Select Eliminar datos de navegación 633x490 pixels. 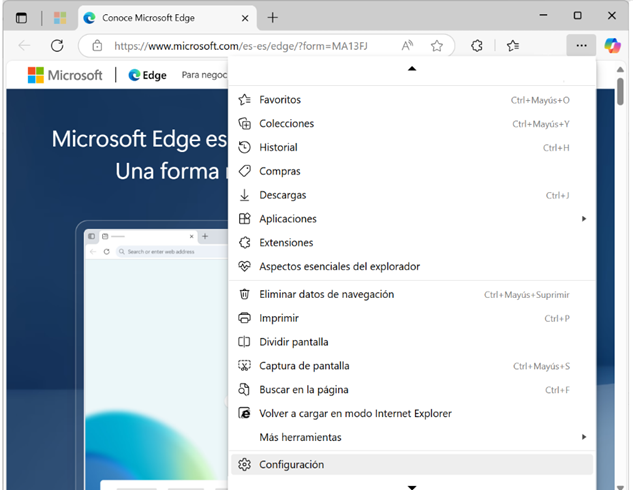click(x=412, y=294)
